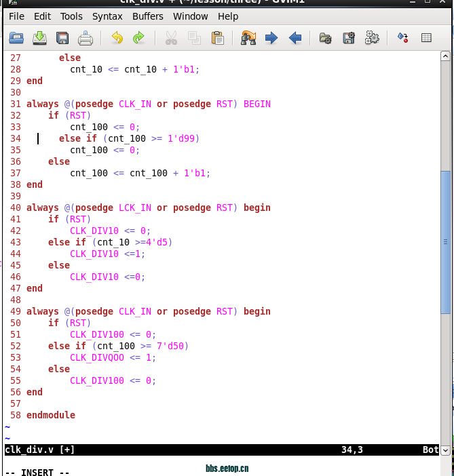
Task: Click endmodule on line 58
Action: click(51, 416)
